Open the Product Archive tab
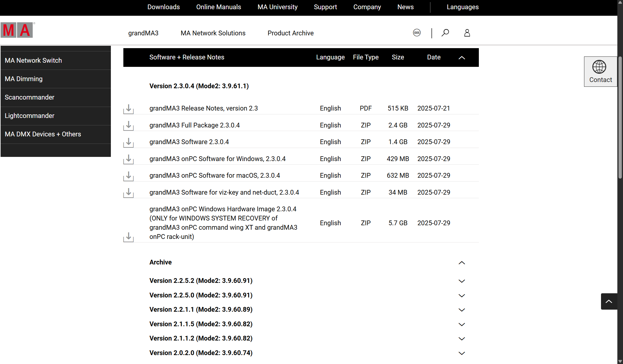 point(290,33)
